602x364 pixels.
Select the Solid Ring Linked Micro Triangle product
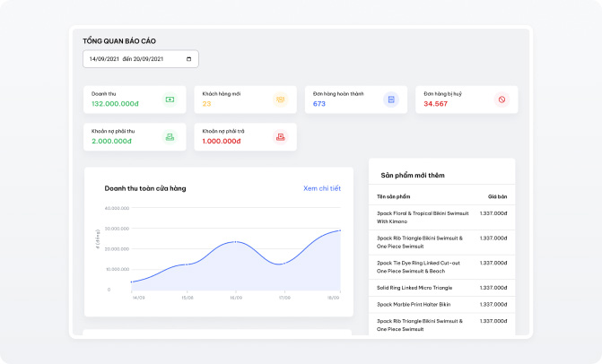[x=414, y=288]
